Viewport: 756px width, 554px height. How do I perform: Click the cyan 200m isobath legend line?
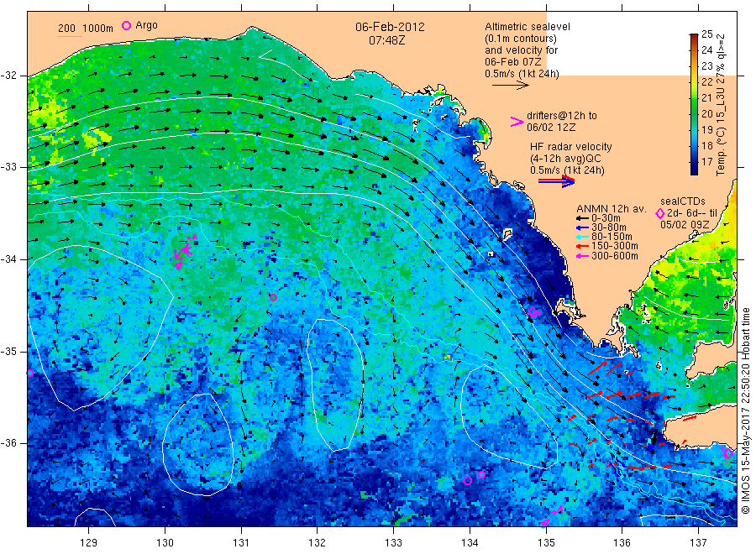71,36
